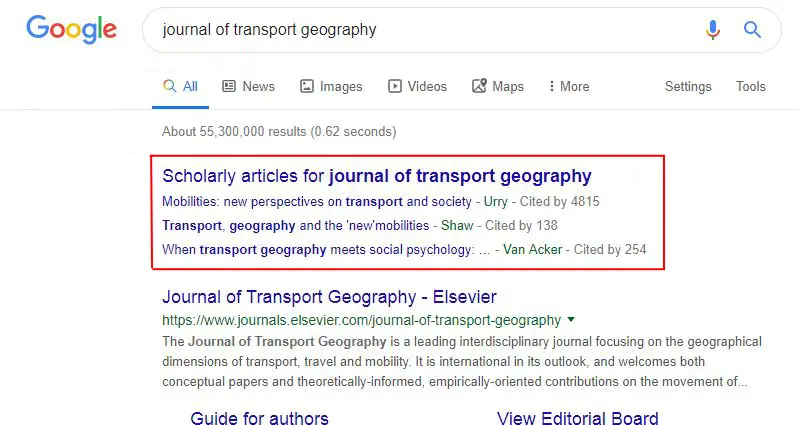Select the All results tab
799x425 pixels.
(180, 87)
